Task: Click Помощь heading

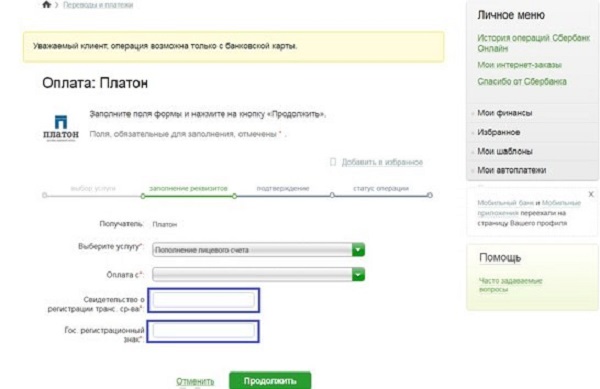Action: coord(500,258)
